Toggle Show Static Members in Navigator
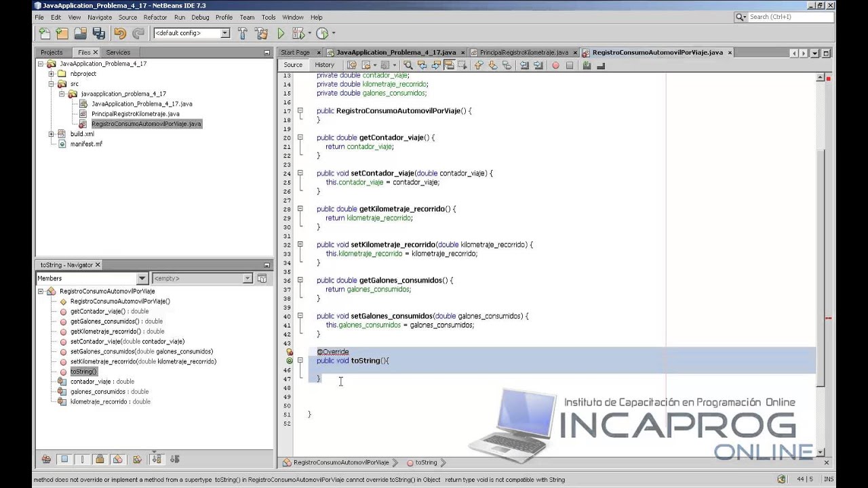This screenshot has width=868, height=488. (x=82, y=459)
